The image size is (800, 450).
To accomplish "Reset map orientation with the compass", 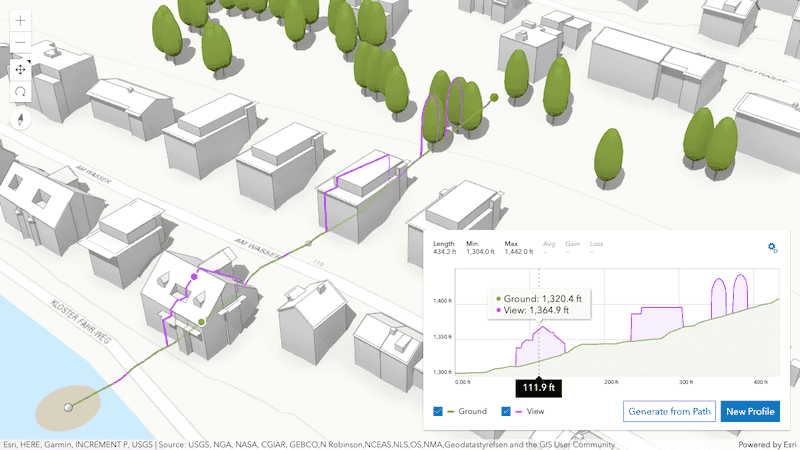I will pos(21,119).
